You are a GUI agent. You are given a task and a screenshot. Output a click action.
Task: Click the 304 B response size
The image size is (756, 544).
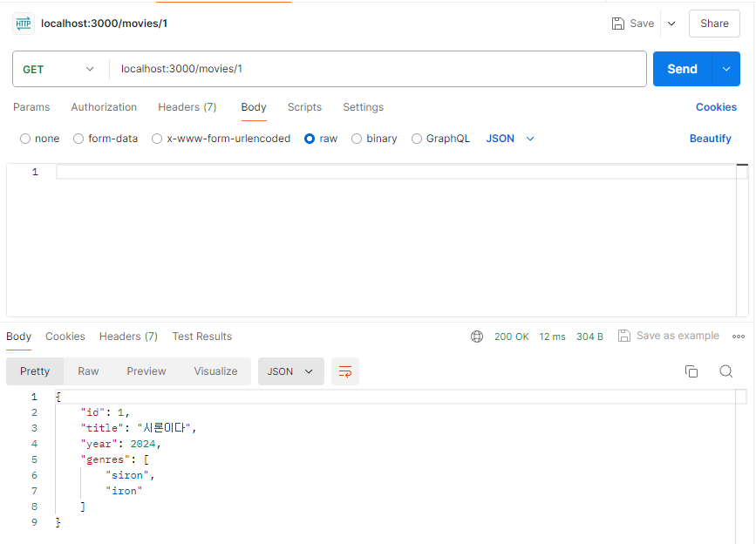pyautogui.click(x=589, y=337)
